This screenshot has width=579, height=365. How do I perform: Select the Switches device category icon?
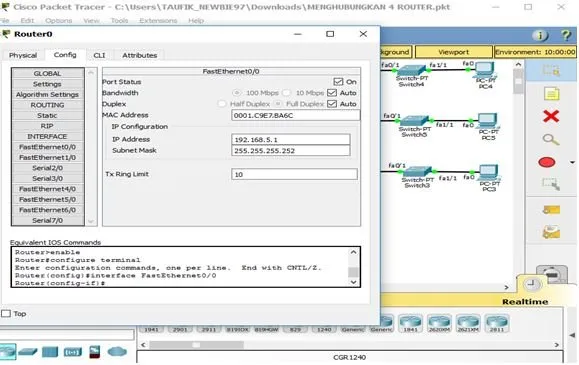[28, 352]
